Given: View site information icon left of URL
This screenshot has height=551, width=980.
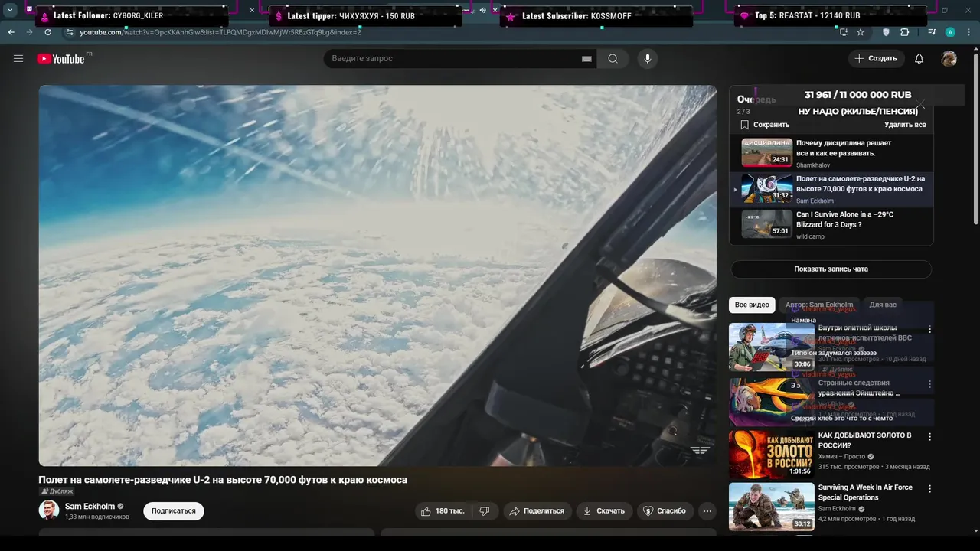Looking at the screenshot, I should tap(70, 32).
